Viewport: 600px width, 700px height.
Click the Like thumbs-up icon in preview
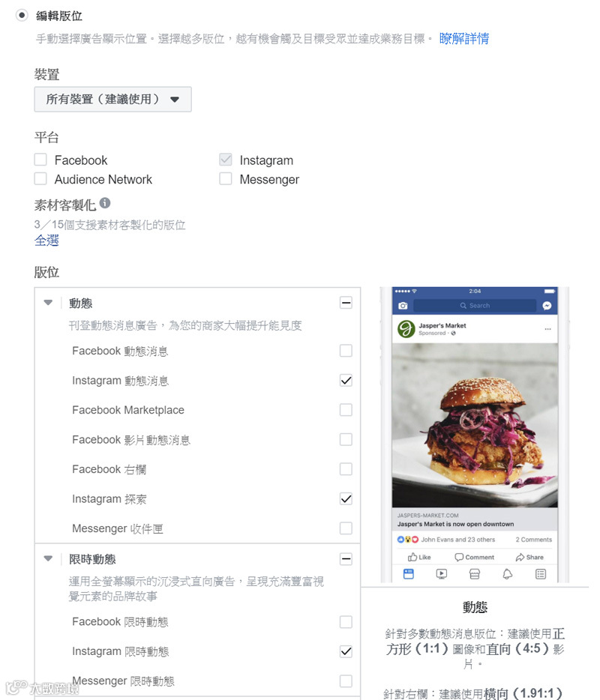(x=412, y=557)
